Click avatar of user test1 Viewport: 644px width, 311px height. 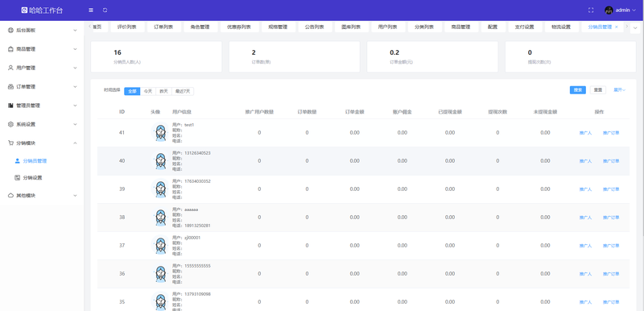tap(160, 133)
